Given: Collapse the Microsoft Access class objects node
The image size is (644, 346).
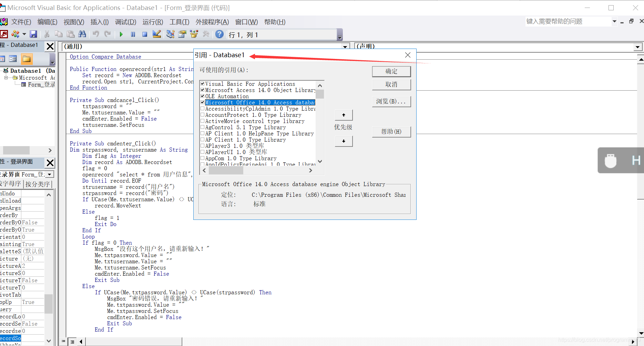Looking at the screenshot, I should tap(6, 78).
